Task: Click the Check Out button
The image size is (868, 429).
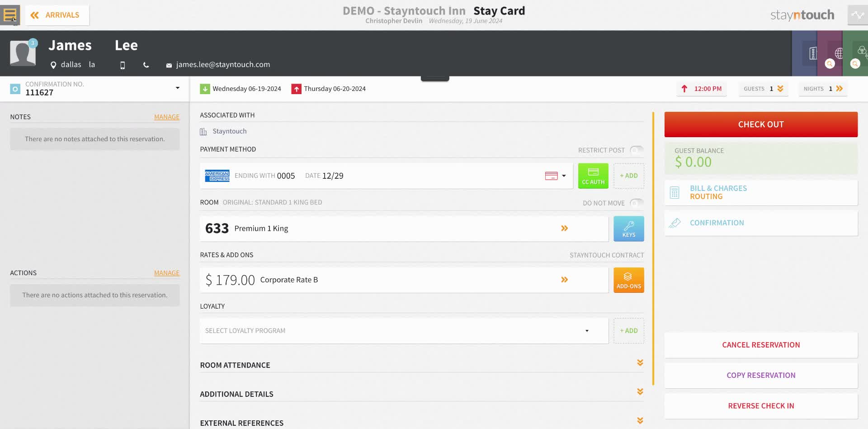Action: [x=761, y=124]
